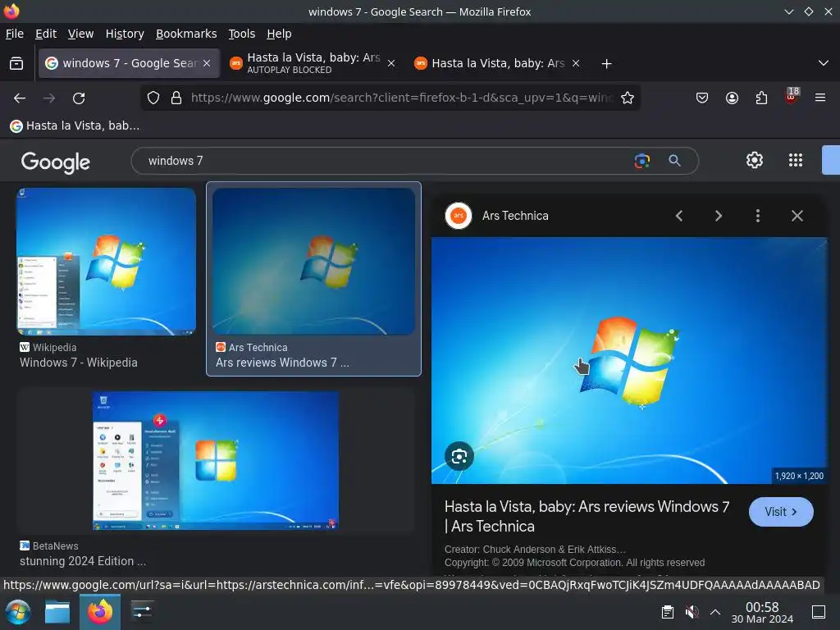Open the Bookmarks menu
This screenshot has height=630, width=840.
click(x=186, y=34)
